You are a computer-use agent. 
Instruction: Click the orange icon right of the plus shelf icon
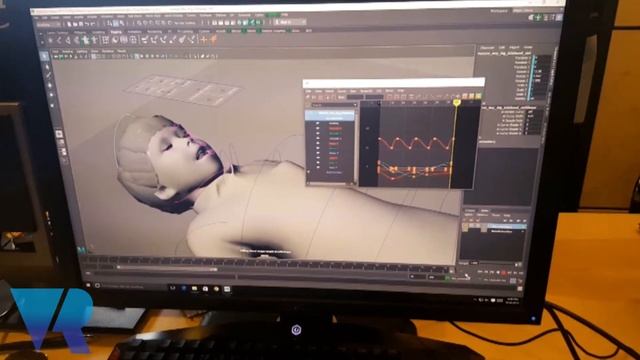tap(213, 39)
